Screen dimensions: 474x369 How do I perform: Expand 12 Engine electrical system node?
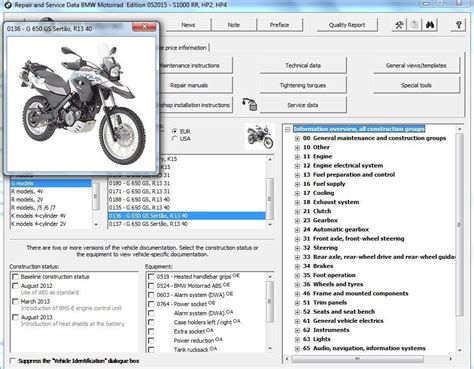point(297,166)
